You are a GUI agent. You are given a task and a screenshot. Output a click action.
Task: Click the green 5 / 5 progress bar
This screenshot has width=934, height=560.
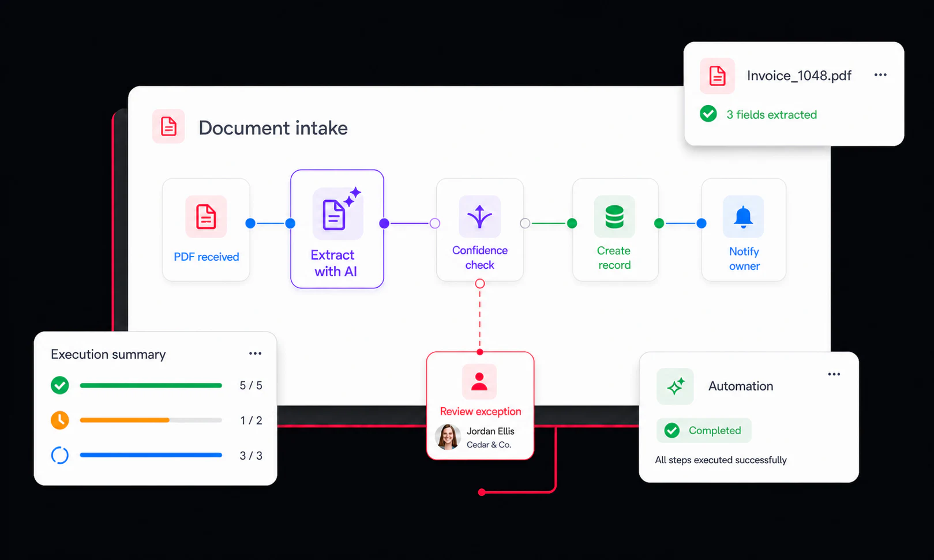point(151,385)
